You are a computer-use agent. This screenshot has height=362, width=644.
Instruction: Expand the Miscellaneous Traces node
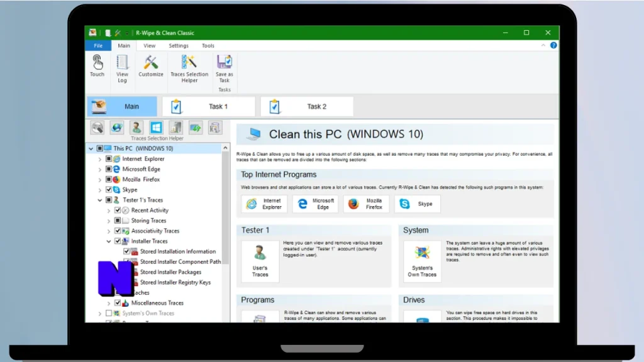pos(109,304)
